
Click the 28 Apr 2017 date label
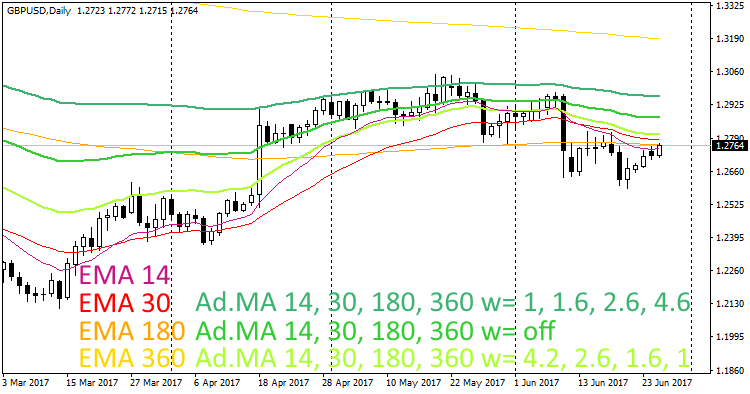click(x=347, y=383)
